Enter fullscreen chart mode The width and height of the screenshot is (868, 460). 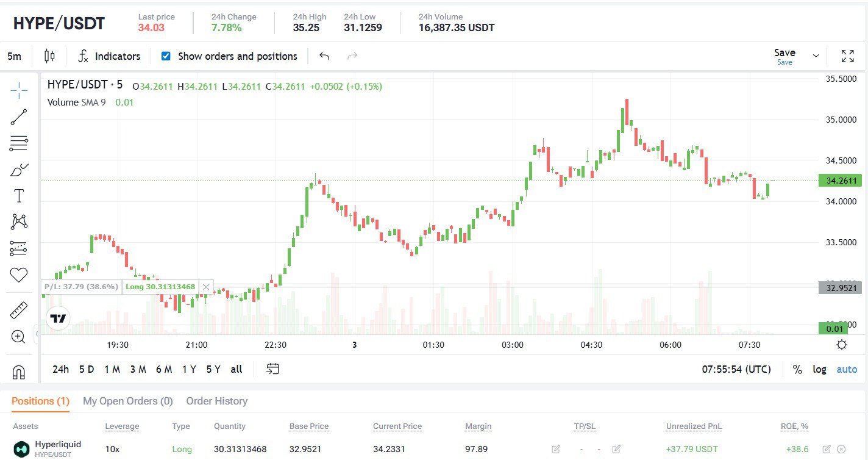pos(847,56)
